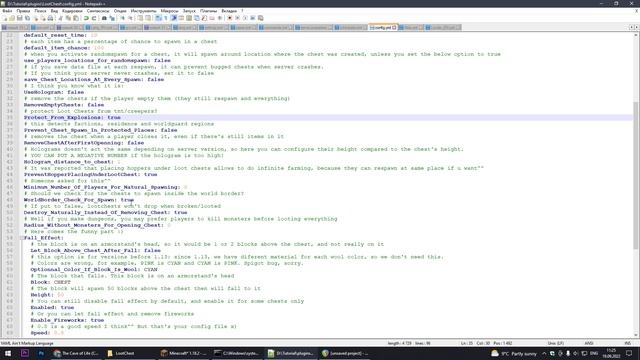The width and height of the screenshot is (640, 360).
Task: Switch to Minecraft 1.18.2 taskbar window
Action: click(x=184, y=353)
